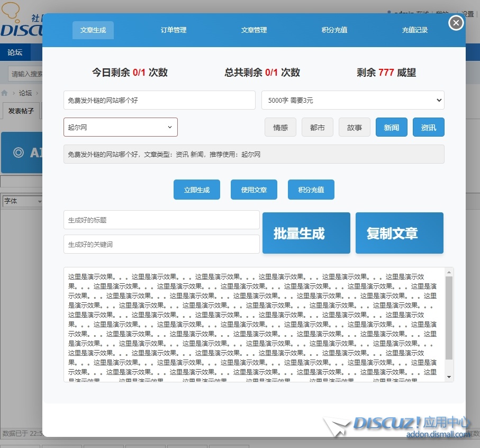Screen dimensions: 480x448
Task: Toggle the 资讯 article type
Action: [x=429, y=127]
